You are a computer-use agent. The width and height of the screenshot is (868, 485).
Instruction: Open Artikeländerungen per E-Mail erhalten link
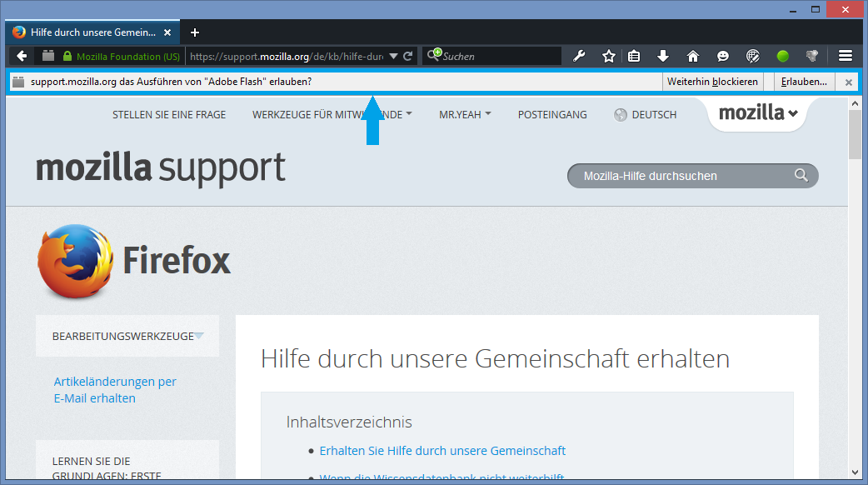point(115,390)
